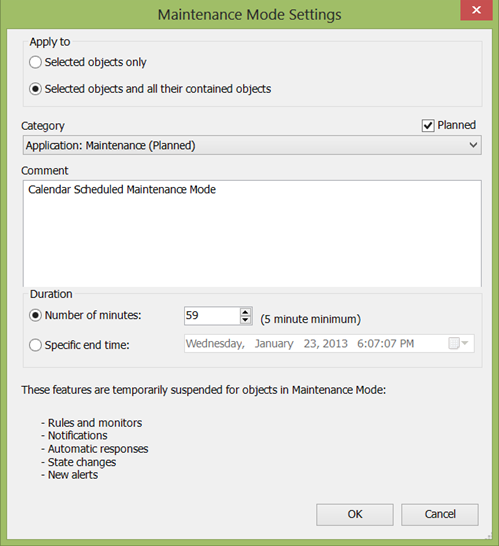Click the 'Maintenance Mode Settings' title bar

(249, 15)
